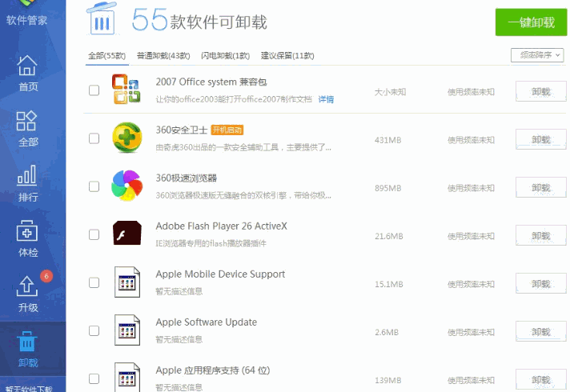The height and width of the screenshot is (392, 570).
Task: Click the 15.1MB size value
Action: coord(389,284)
